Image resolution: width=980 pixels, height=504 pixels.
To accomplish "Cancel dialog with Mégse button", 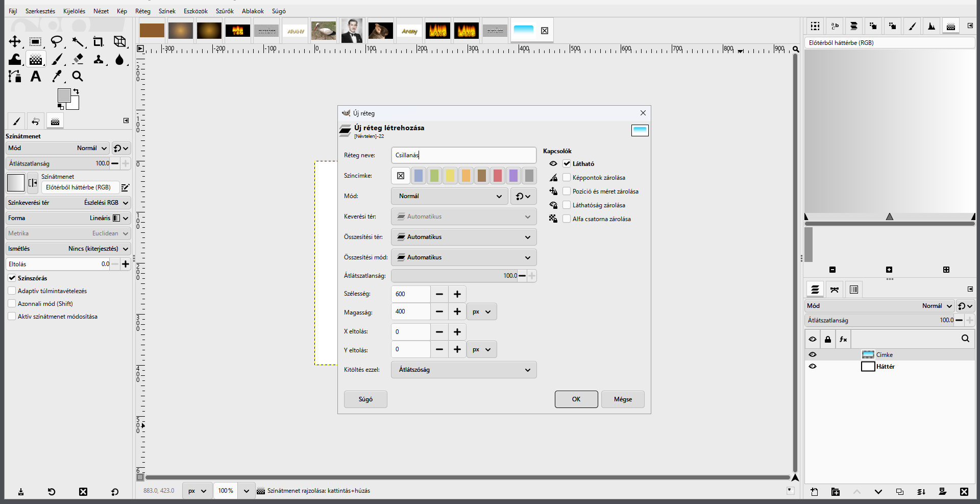I will point(623,399).
